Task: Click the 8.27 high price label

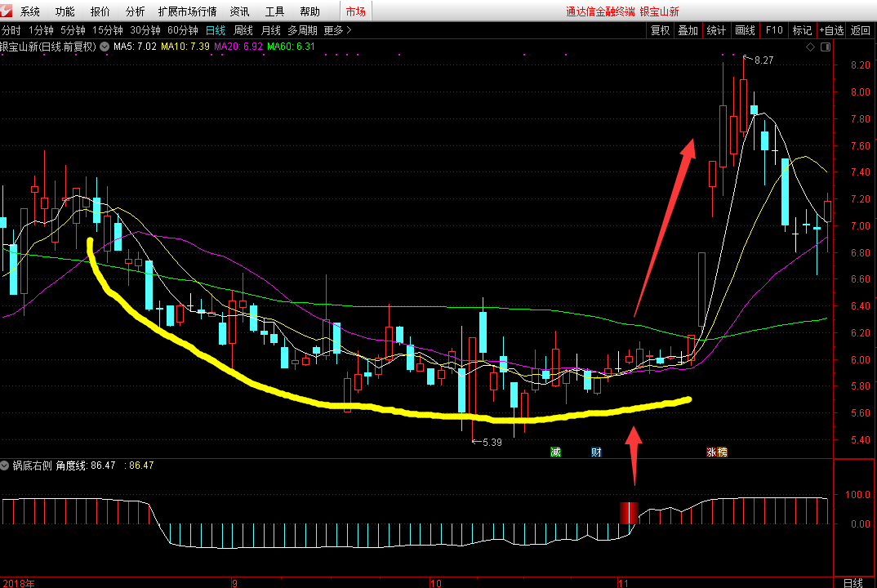Action: (764, 60)
